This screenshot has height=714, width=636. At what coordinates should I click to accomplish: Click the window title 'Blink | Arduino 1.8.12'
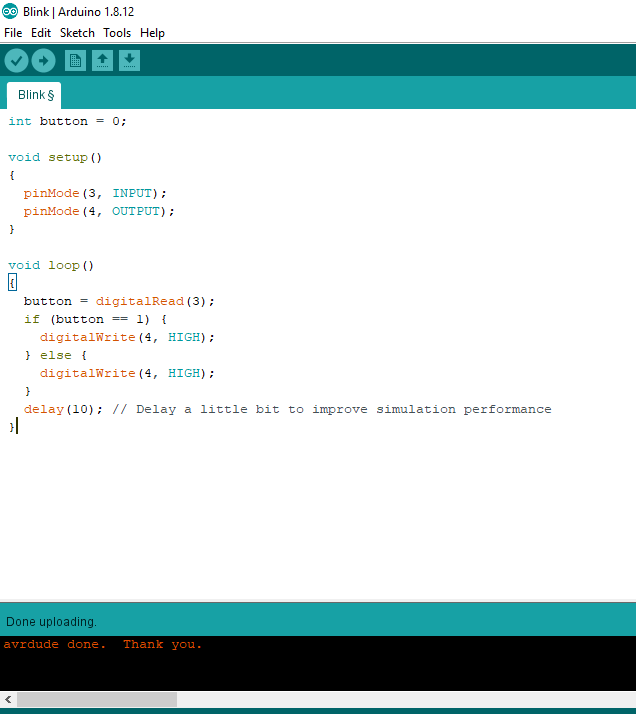click(78, 11)
